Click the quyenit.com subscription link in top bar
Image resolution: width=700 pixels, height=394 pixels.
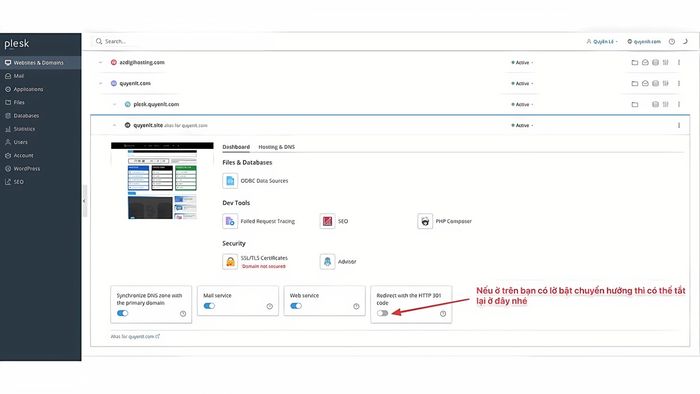644,41
